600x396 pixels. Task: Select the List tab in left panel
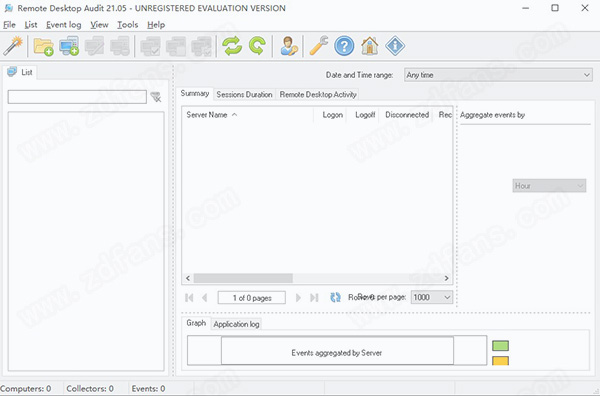tap(20, 72)
